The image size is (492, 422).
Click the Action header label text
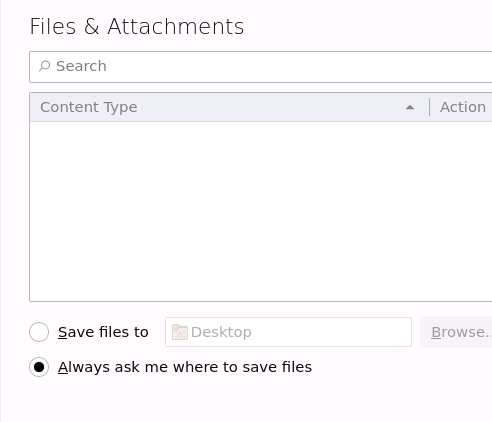point(463,107)
